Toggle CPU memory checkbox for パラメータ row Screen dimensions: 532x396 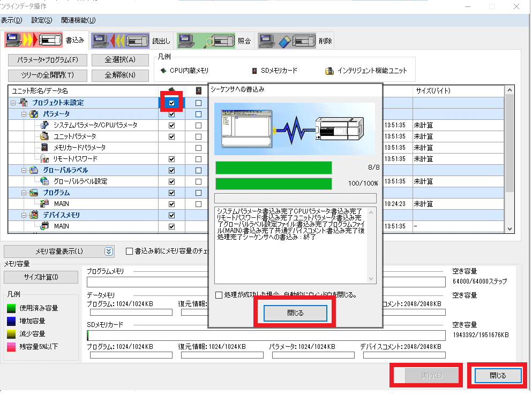point(171,114)
